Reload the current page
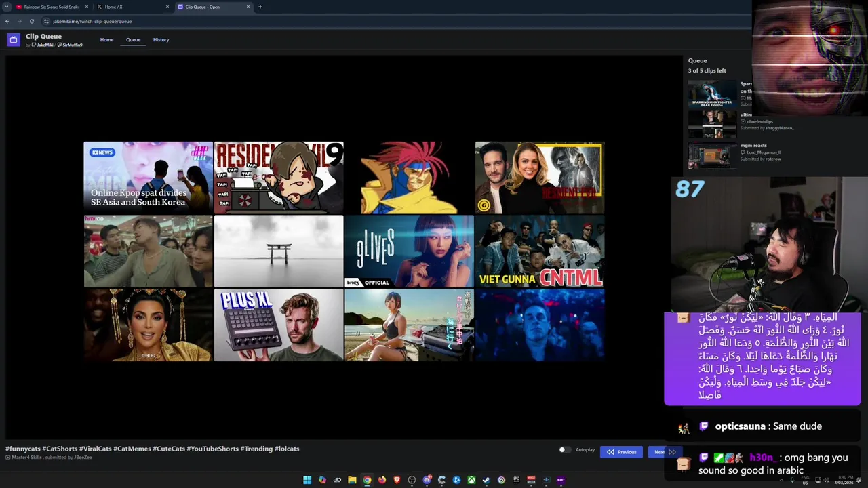Screen dimensions: 868x488 (31, 21)
